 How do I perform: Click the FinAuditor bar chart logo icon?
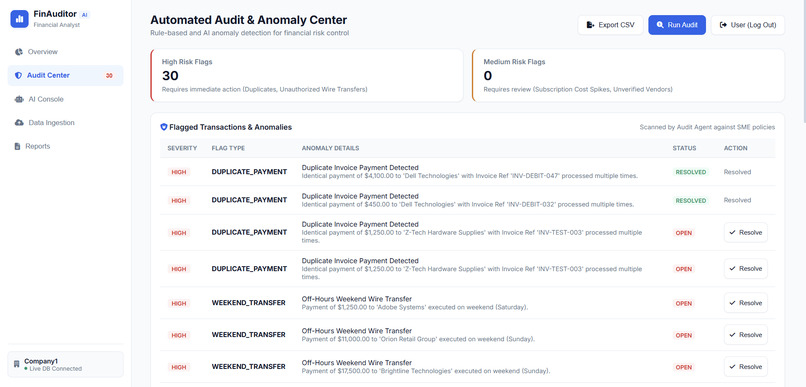(20, 19)
